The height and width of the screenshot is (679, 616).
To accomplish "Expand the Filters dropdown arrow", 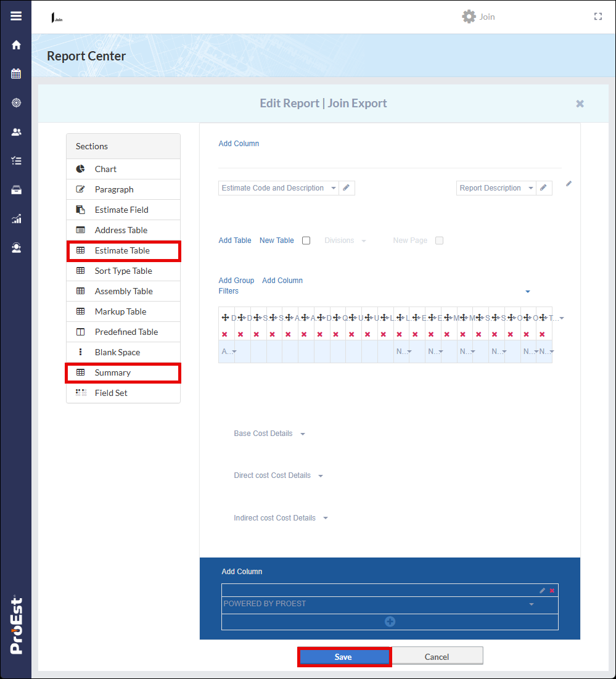I will pyautogui.click(x=527, y=290).
